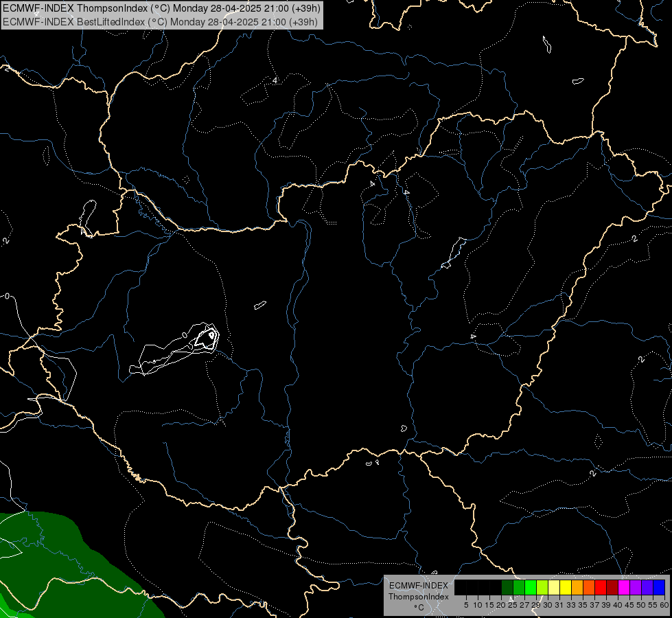This screenshot has width=672, height=618.
Task: Click the dark green 20–25 legend swatch
Action: (507, 587)
